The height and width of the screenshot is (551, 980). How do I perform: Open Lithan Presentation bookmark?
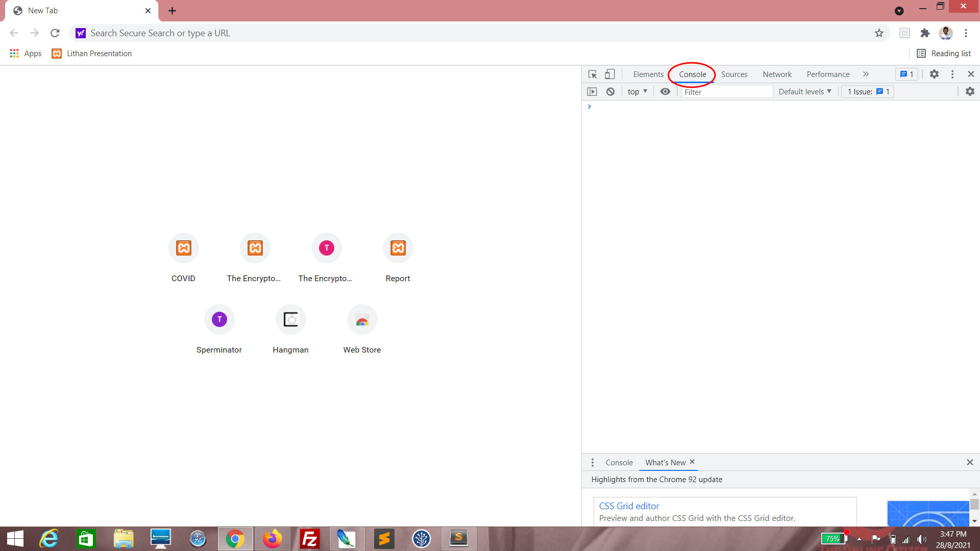click(x=92, y=54)
